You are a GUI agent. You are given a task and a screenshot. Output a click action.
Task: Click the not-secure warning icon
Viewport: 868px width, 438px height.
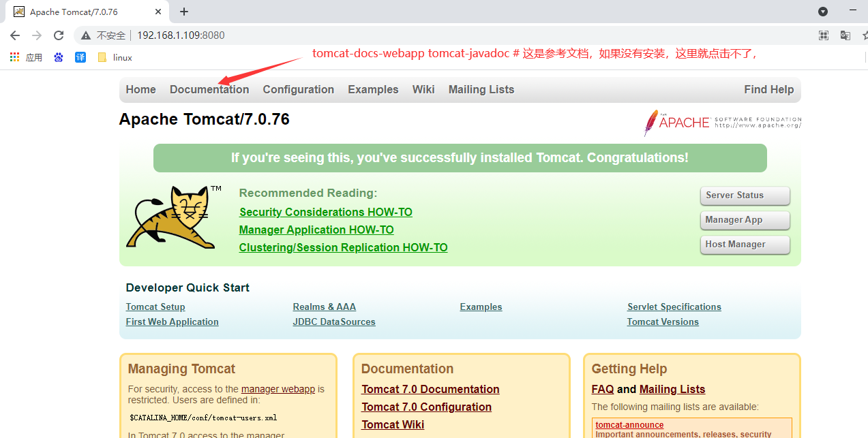(86, 35)
